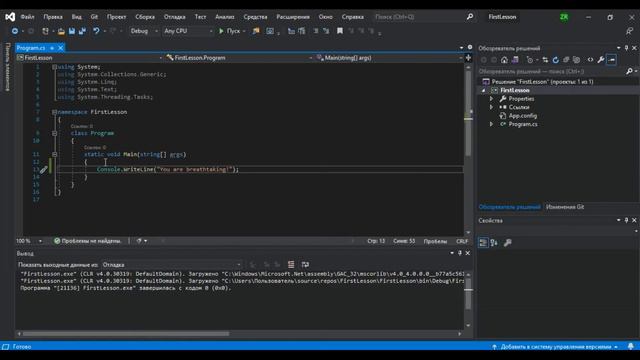Click the search magnifier icon in title bar
This screenshot has height=360, width=640.
point(470,17)
